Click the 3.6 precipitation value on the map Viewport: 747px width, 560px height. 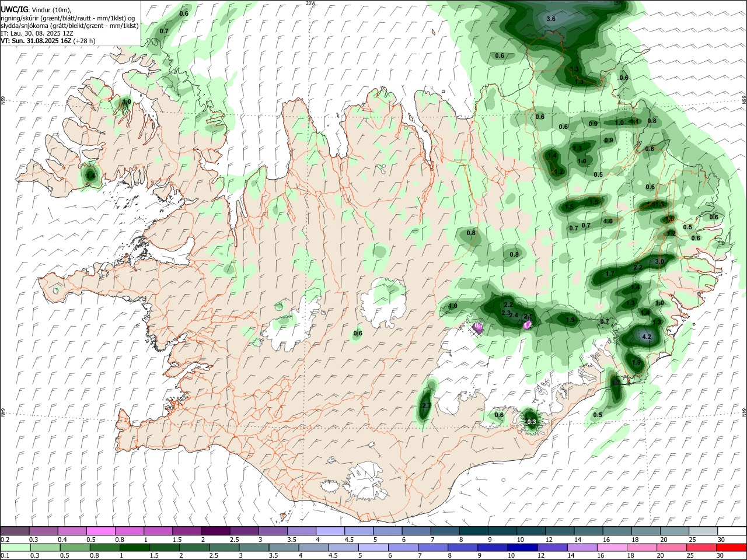(x=550, y=19)
